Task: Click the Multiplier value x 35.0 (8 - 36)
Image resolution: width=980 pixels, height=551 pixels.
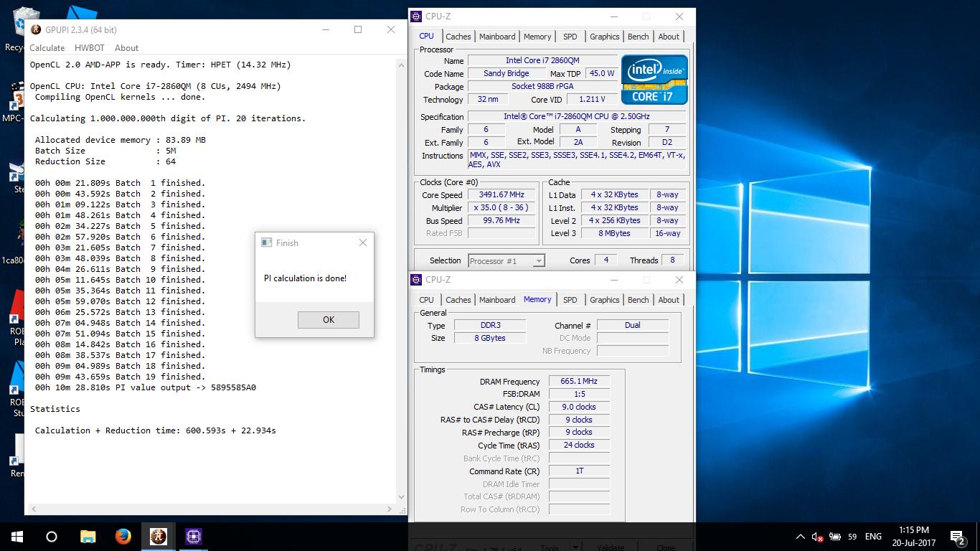Action: tap(501, 207)
